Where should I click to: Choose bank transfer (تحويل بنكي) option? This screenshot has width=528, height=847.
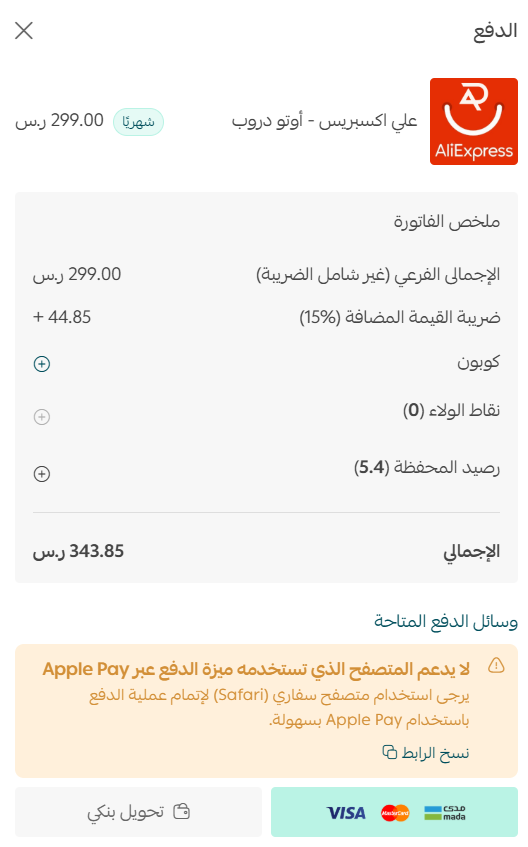(x=138, y=811)
